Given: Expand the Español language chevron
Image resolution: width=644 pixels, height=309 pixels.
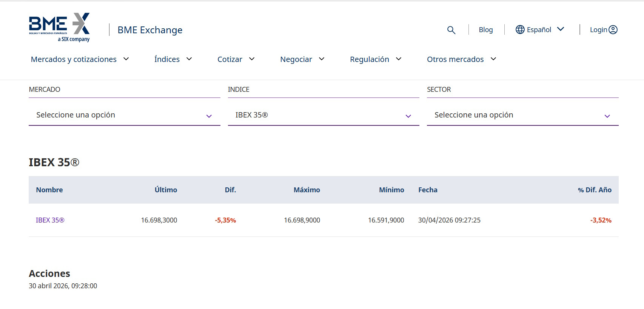Looking at the screenshot, I should (561, 29).
